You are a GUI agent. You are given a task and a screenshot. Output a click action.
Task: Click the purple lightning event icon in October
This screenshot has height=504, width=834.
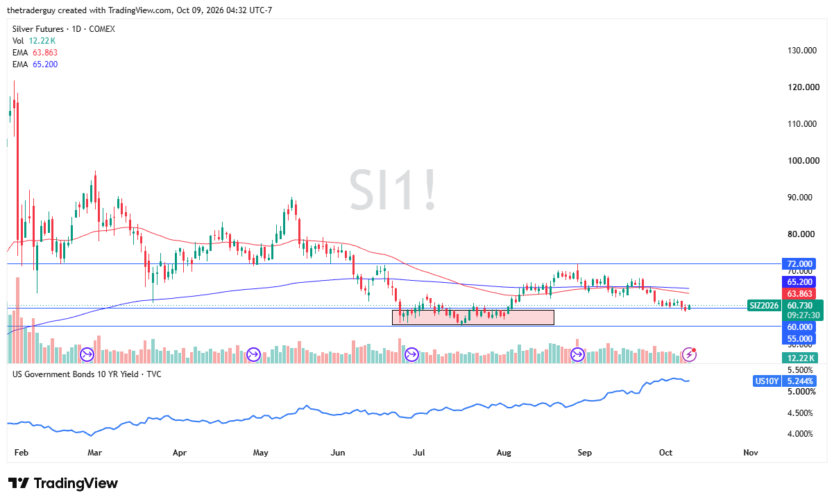click(689, 355)
